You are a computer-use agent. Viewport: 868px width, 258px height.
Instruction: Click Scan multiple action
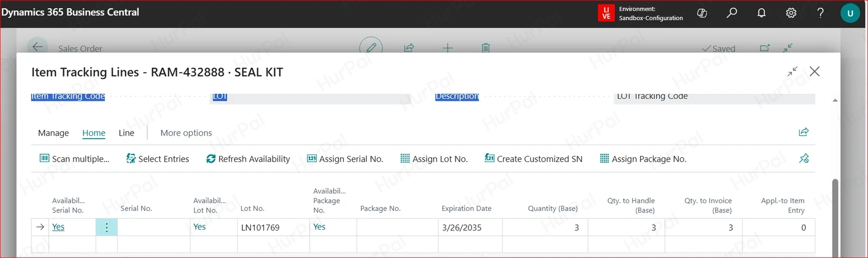74,159
